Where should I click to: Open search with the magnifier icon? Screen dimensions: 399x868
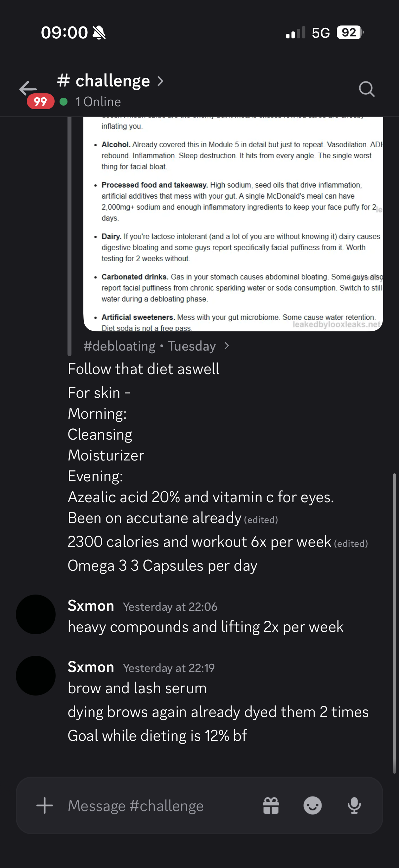point(366,89)
